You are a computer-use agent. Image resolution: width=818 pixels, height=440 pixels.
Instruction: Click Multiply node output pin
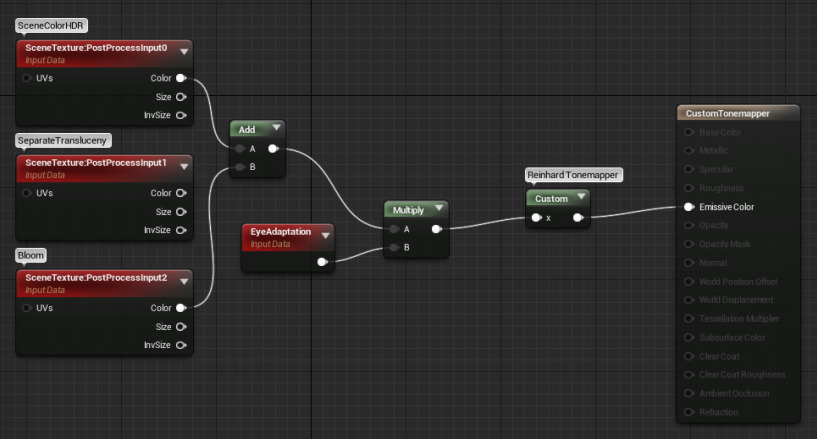[437, 229]
